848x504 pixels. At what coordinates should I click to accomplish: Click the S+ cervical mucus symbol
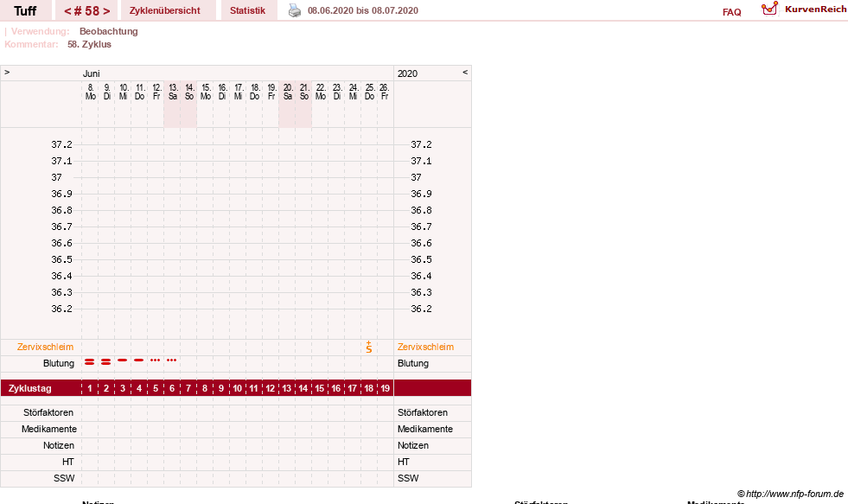pyautogui.click(x=369, y=348)
